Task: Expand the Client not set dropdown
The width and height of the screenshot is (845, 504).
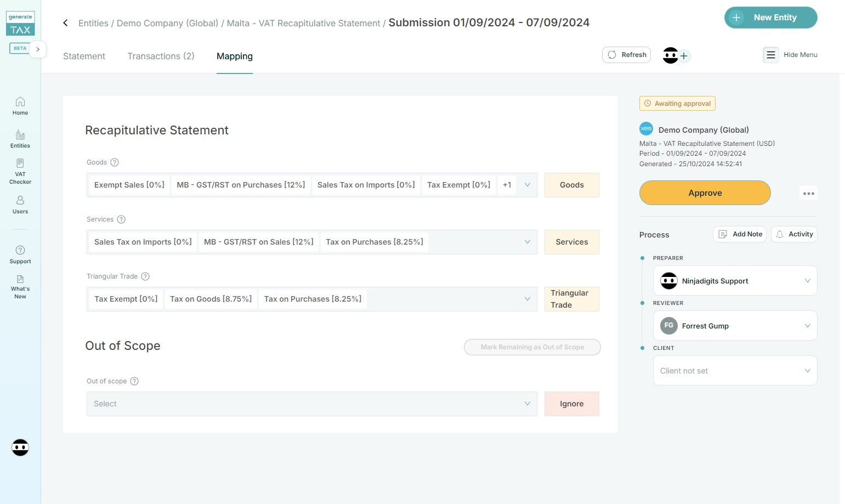Action: pyautogui.click(x=735, y=371)
